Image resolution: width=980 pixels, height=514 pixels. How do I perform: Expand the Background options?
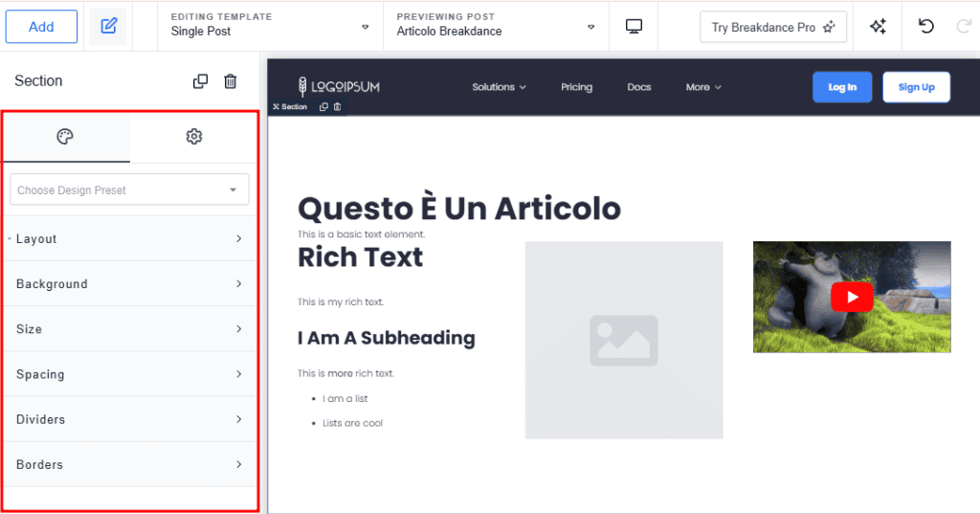129,284
